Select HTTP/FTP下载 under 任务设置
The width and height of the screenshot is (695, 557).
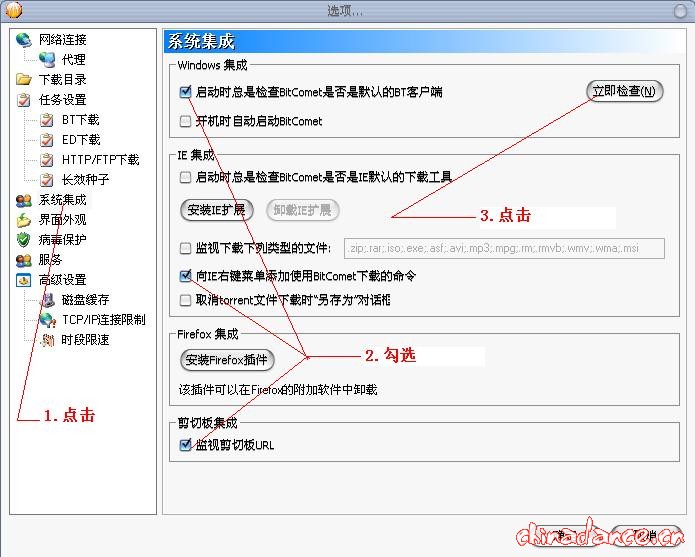(100, 160)
